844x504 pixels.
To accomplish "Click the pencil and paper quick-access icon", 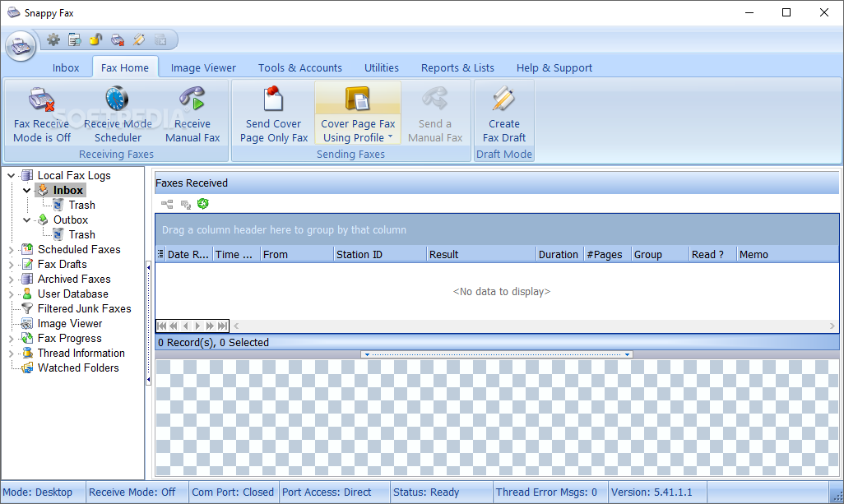I will coord(139,39).
